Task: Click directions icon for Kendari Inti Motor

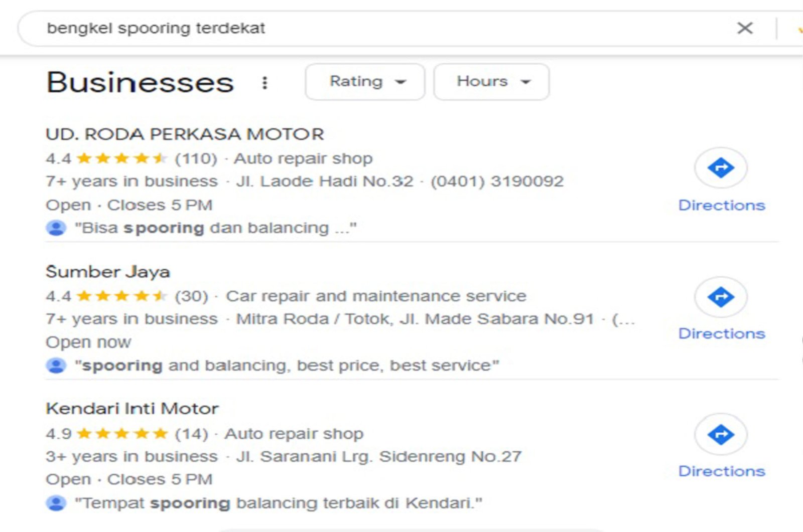Action: click(x=721, y=434)
